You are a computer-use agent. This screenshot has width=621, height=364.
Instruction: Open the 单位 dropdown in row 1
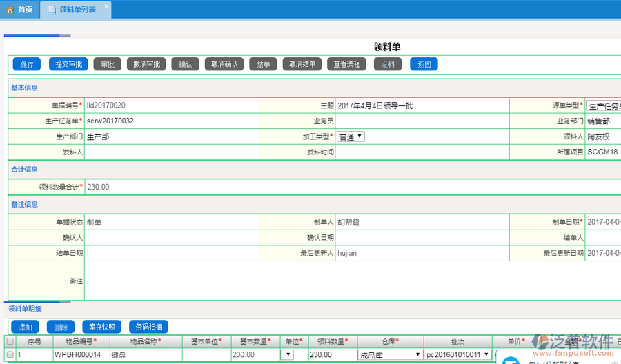[288, 355]
